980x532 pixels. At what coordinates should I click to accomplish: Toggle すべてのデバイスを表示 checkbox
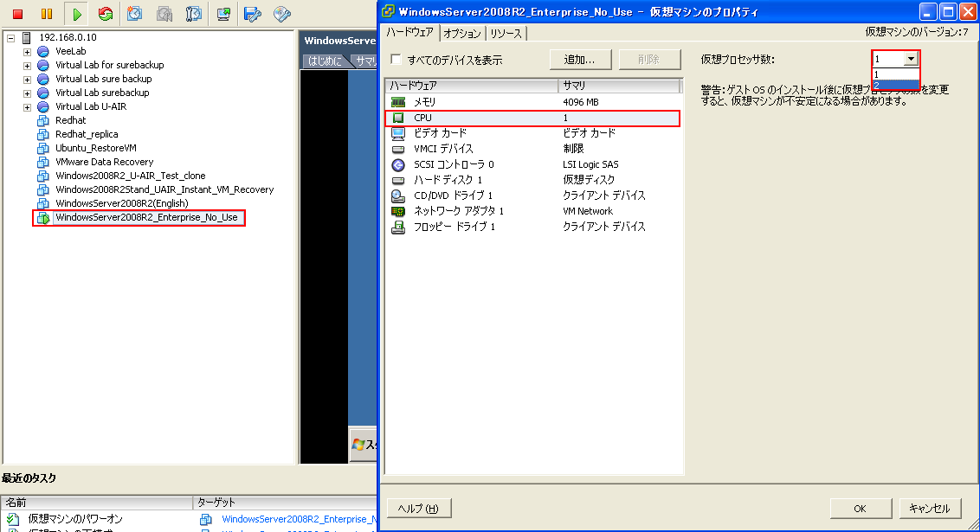click(x=396, y=60)
